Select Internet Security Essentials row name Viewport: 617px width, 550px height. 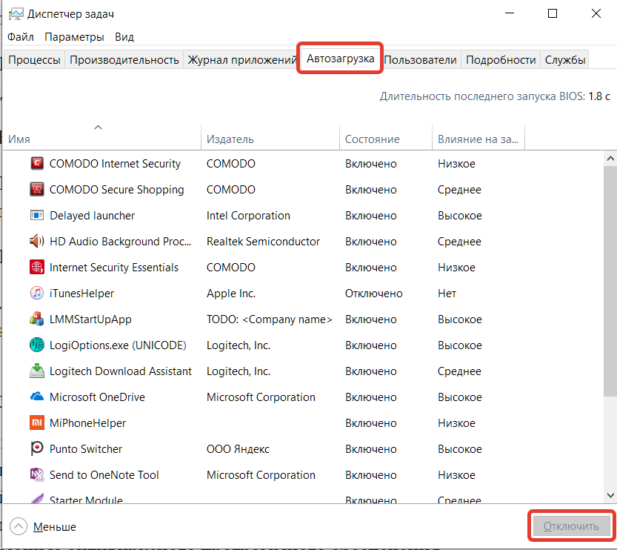pyautogui.click(x=114, y=268)
